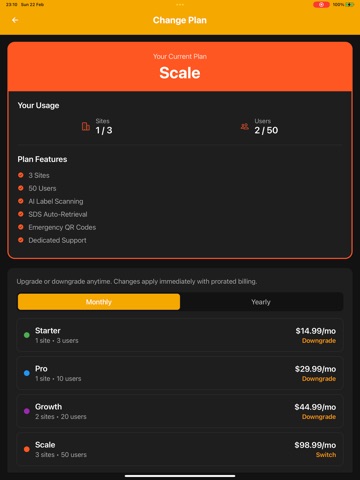The image size is (360, 480).
Task: Switch to Yearly billing tab
Action: pos(261,302)
